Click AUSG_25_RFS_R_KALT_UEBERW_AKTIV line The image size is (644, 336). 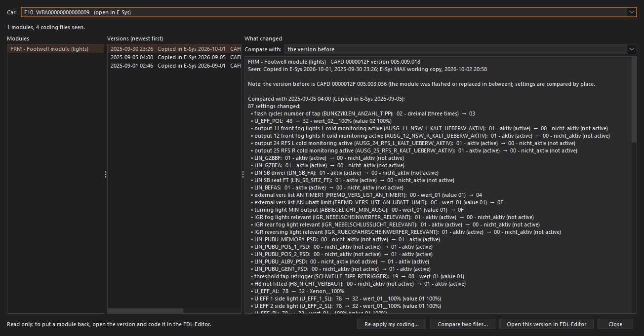click(414, 150)
